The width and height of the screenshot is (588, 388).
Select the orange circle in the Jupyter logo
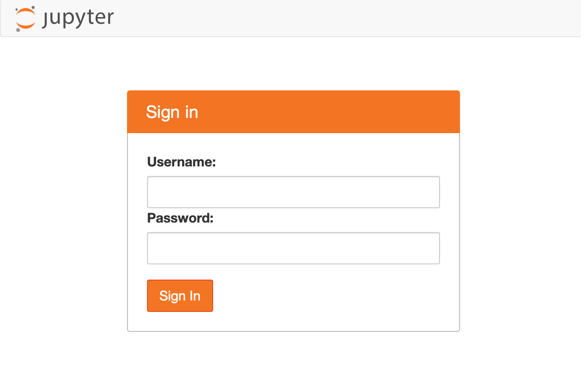pyautogui.click(x=25, y=19)
